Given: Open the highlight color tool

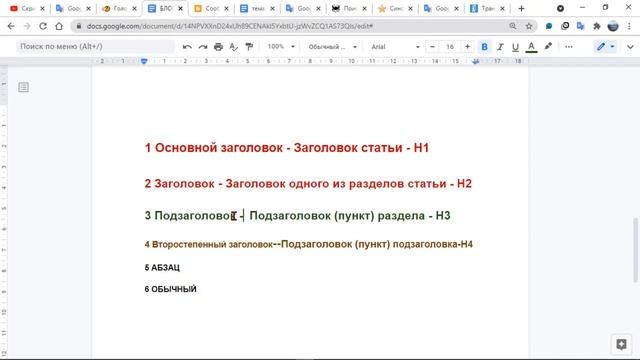Looking at the screenshot, I should pyautogui.click(x=548, y=47).
